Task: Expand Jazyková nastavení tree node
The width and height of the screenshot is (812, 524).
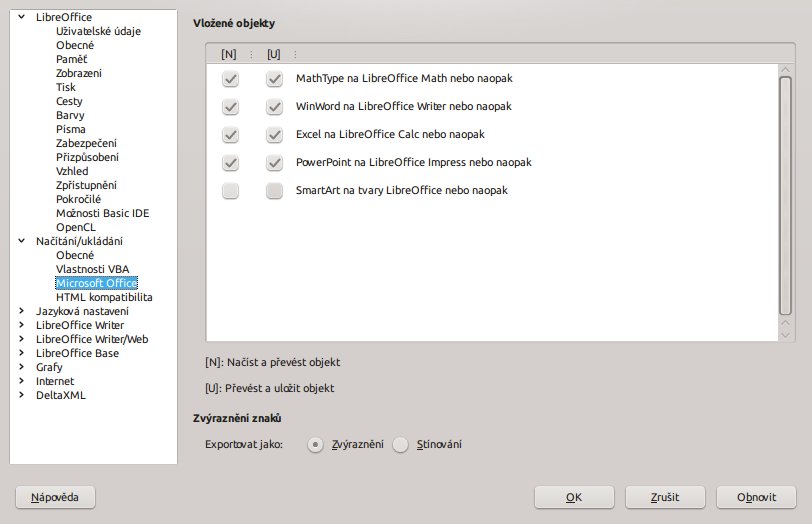Action: [x=21, y=311]
